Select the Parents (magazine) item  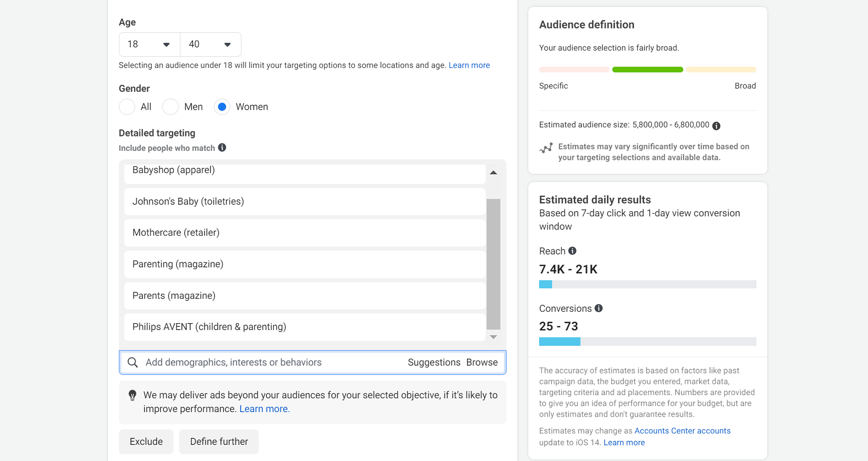[305, 296]
